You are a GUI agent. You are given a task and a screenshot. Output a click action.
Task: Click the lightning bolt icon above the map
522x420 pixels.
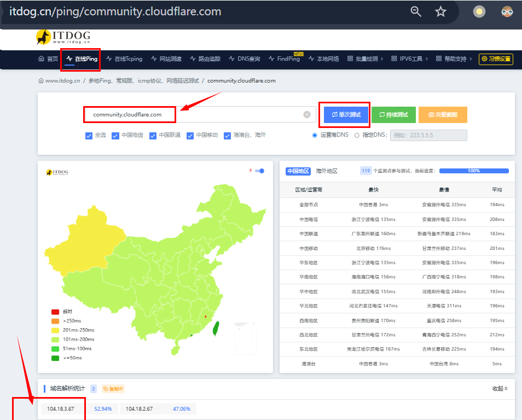click(251, 171)
